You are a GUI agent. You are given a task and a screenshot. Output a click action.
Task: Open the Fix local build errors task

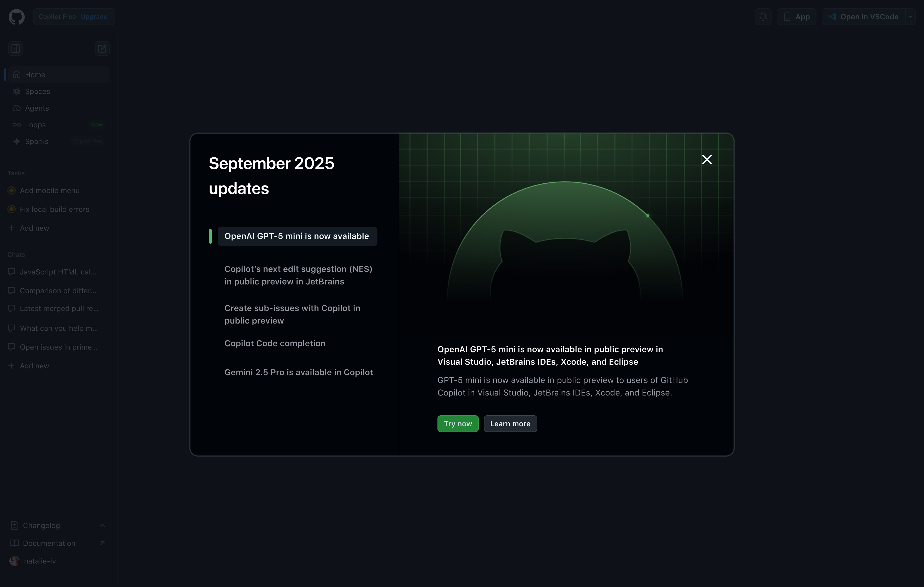(x=55, y=209)
